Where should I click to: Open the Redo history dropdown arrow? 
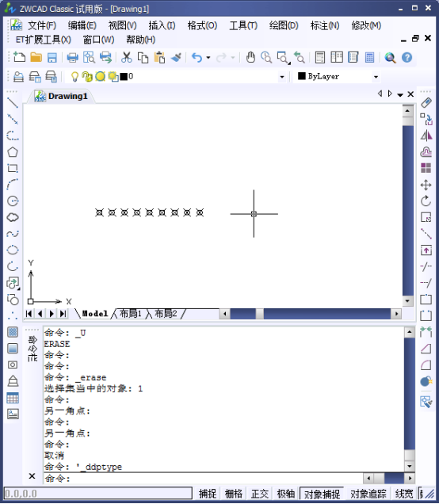click(233, 58)
